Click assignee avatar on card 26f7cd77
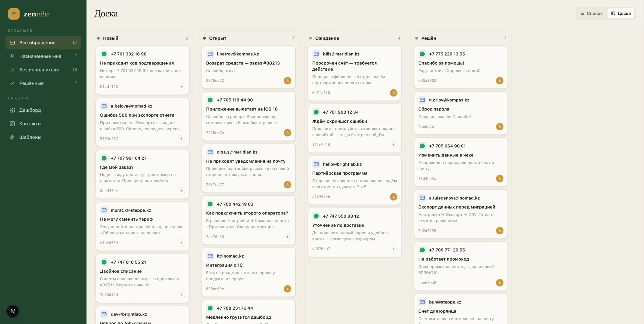 point(287,185)
